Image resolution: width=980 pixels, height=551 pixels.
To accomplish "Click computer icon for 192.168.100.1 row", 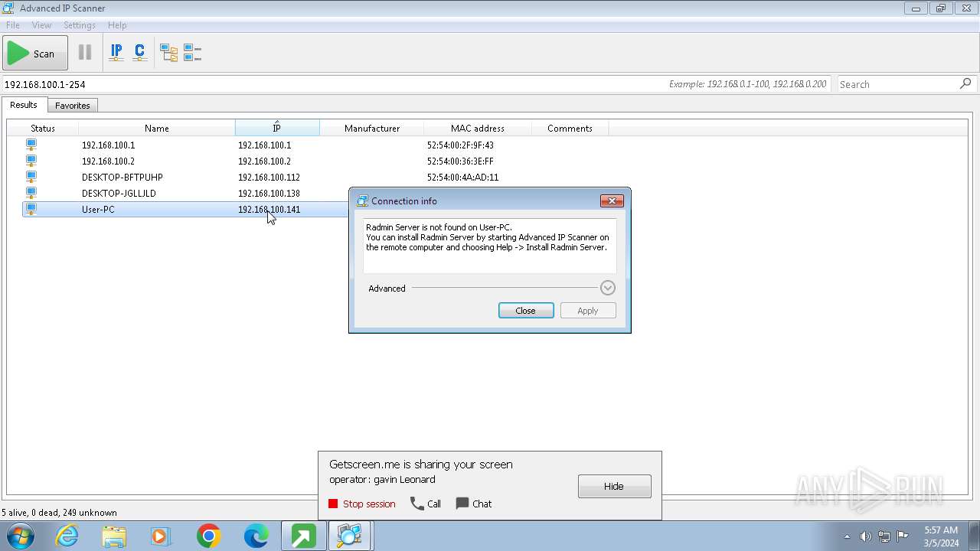I will (31, 145).
